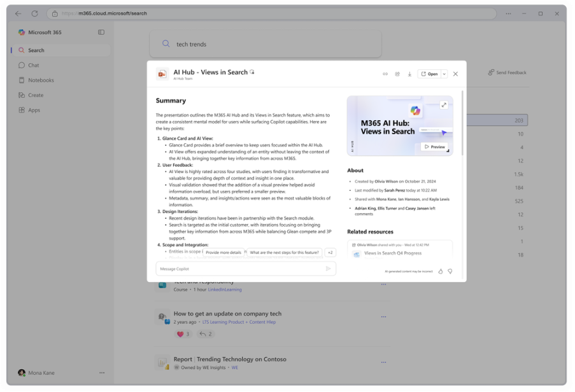575x392 pixels.
Task: Share the AI Hub presentation via the share icon
Action: point(397,74)
